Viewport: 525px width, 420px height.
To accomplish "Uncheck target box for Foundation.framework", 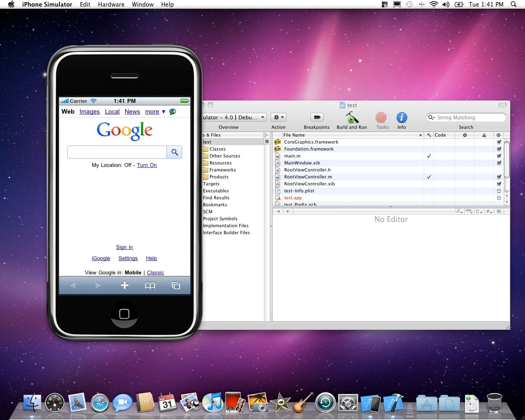I will (x=499, y=149).
